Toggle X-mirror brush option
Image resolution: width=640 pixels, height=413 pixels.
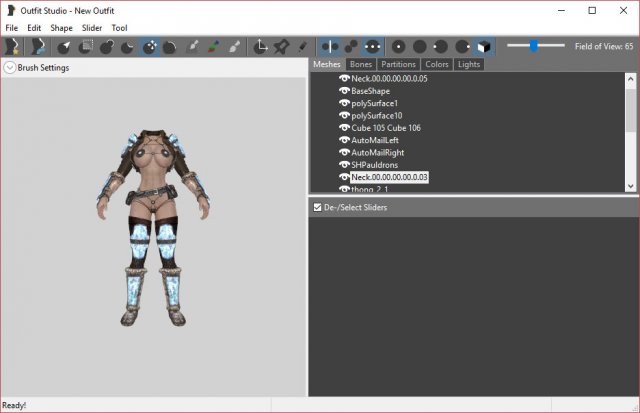point(330,46)
